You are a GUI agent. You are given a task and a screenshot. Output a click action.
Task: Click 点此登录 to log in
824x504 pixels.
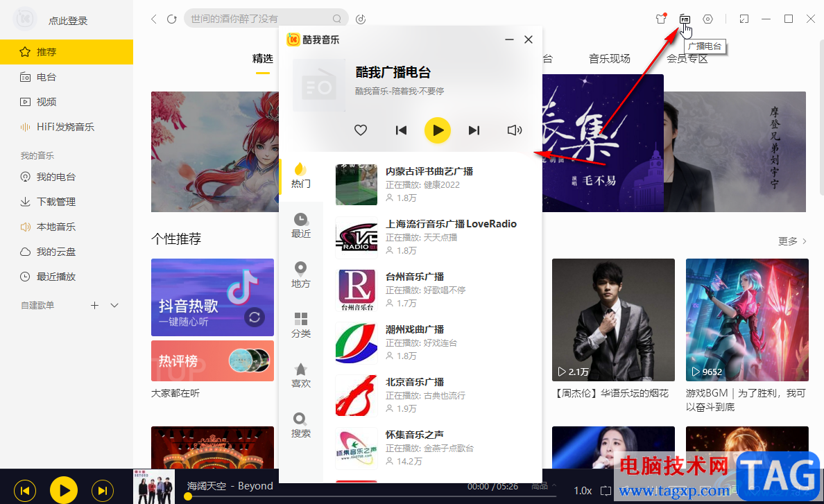coord(68,21)
